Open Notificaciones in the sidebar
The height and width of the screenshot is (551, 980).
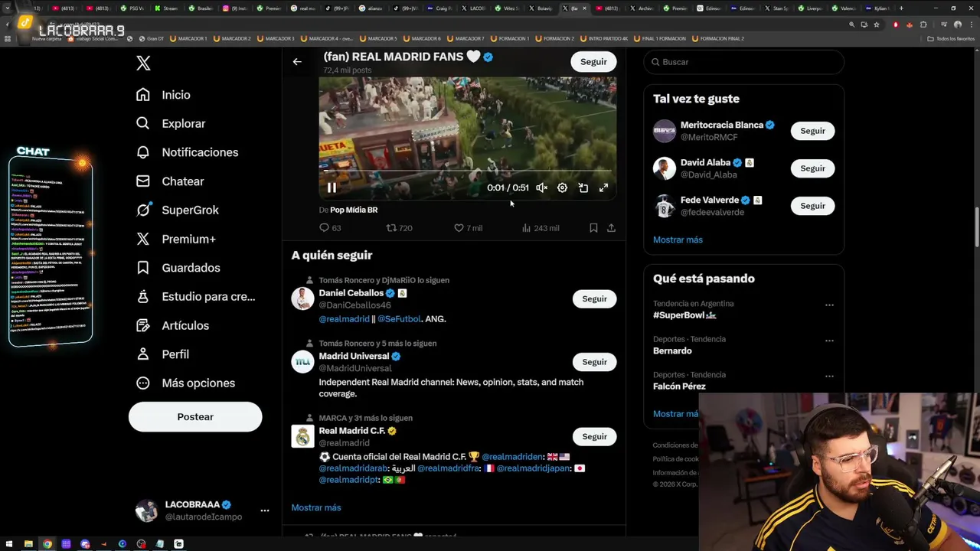click(187, 152)
